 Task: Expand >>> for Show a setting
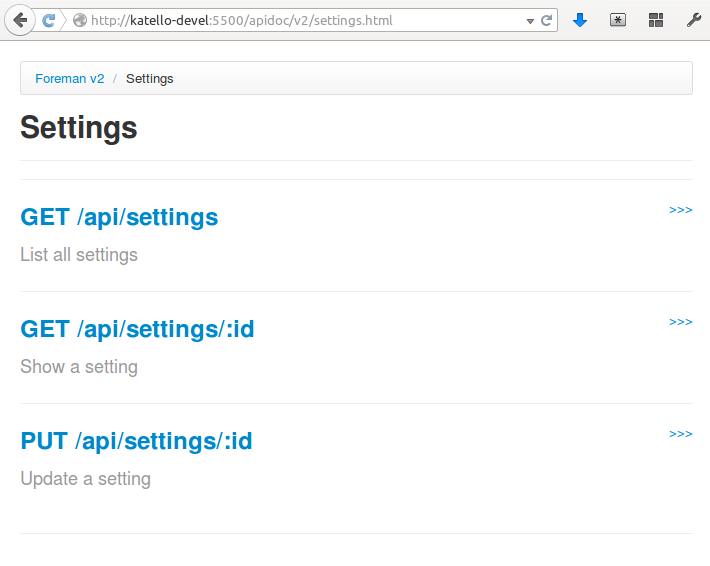681,321
